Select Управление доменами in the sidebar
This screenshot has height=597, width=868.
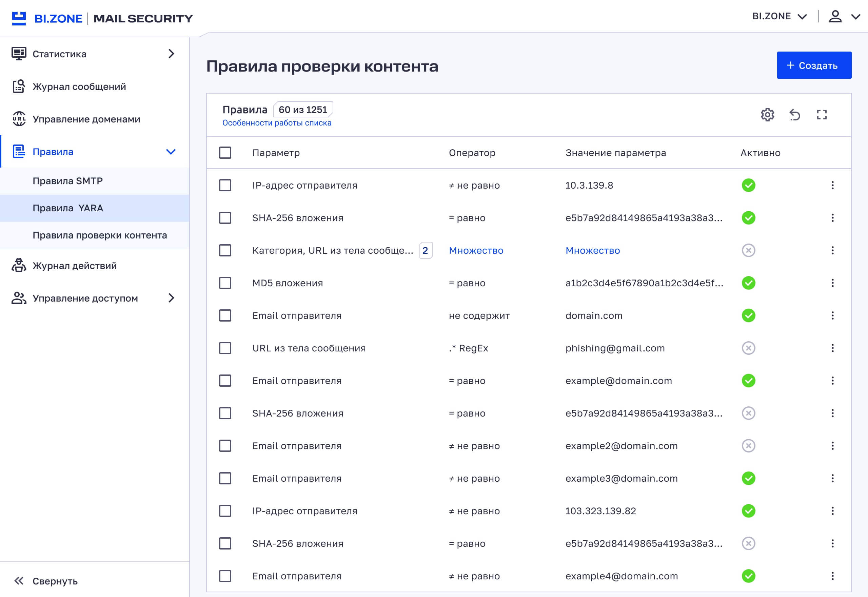coord(86,119)
